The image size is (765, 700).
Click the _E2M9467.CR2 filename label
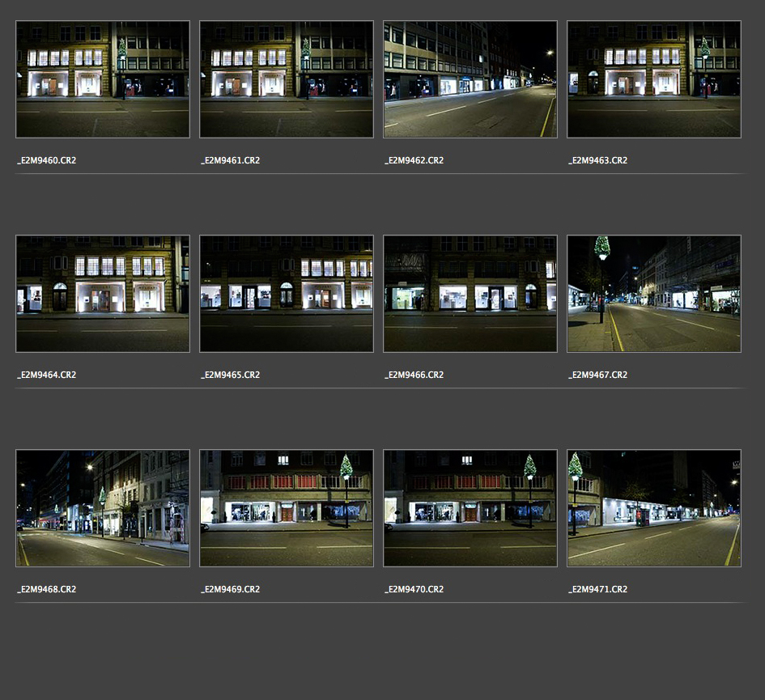[x=598, y=375]
